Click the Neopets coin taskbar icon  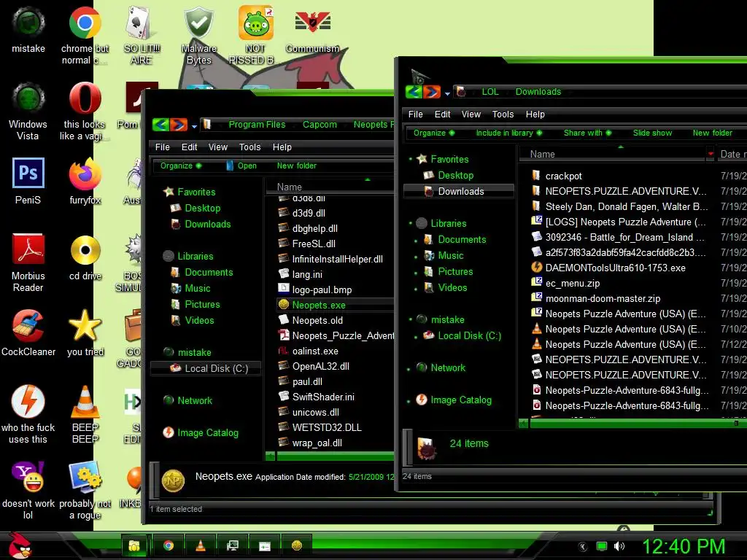pos(297,545)
